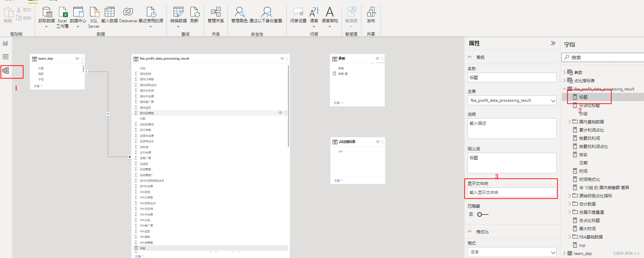Click 通过以下身份查看 (View as) icon
644x258 pixels.
tap(266, 12)
